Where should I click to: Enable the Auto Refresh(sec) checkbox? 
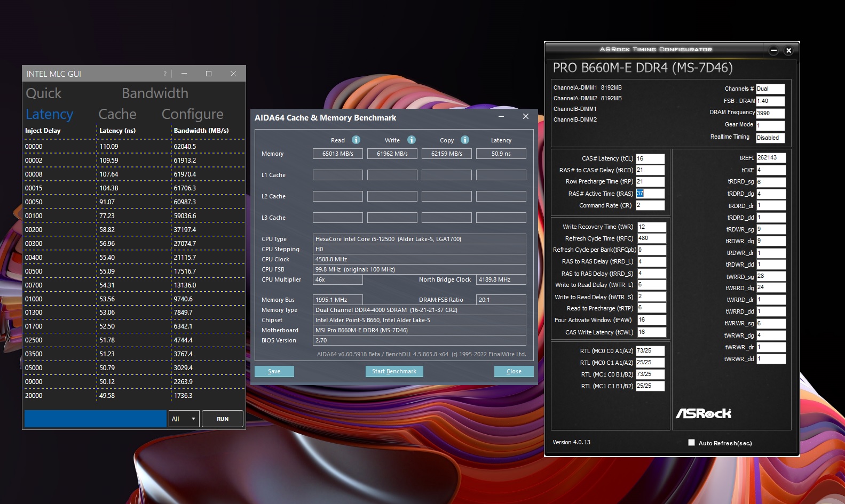[x=692, y=443]
